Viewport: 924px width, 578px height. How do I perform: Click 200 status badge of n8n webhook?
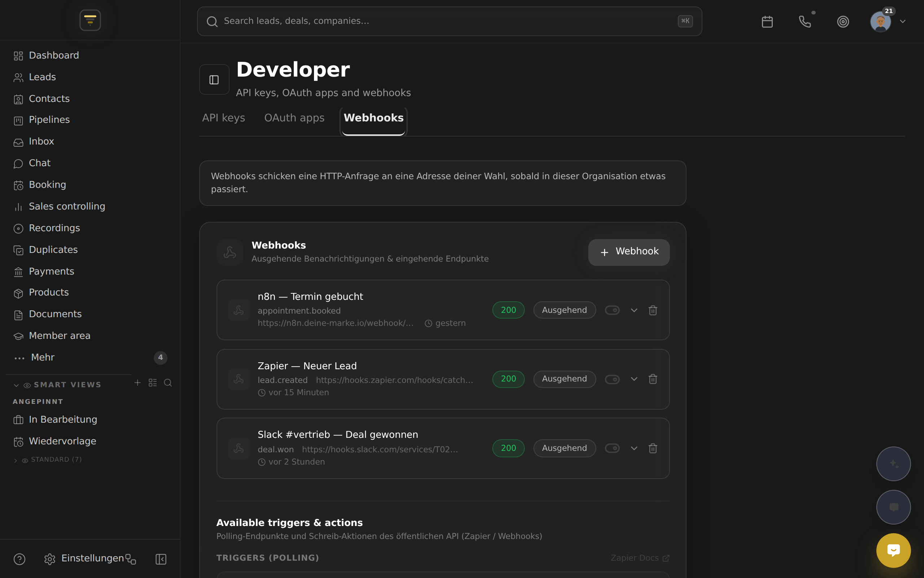[x=508, y=310]
